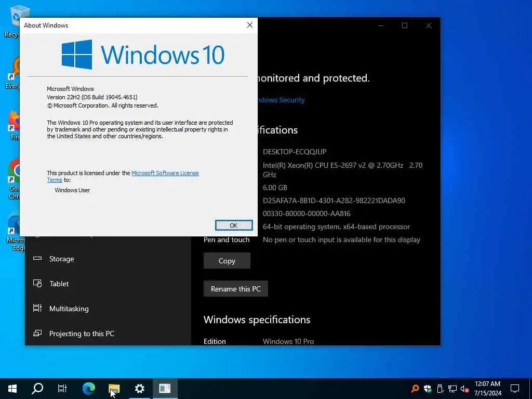Select Version 22H2 OS Build text
The height and width of the screenshot is (399, 532).
click(92, 97)
